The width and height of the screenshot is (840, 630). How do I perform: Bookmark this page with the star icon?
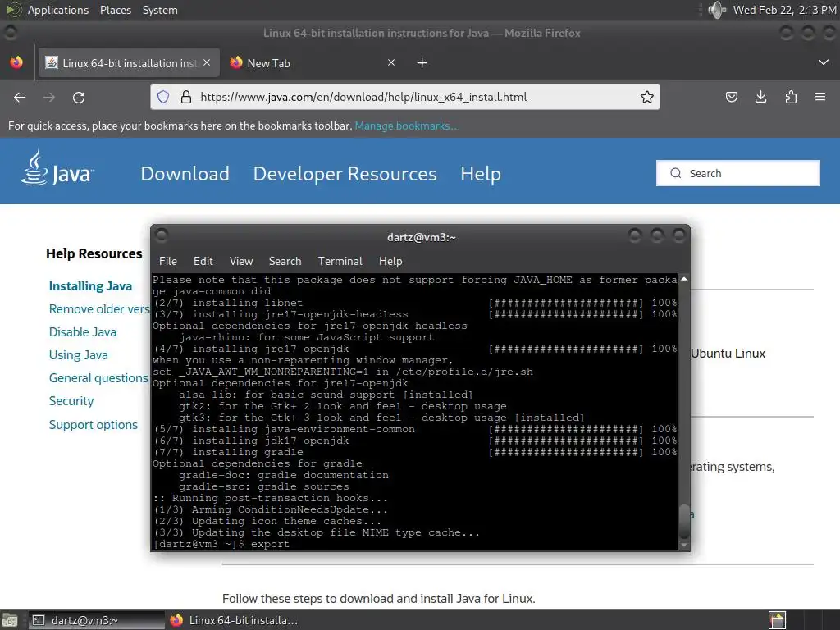tap(646, 97)
